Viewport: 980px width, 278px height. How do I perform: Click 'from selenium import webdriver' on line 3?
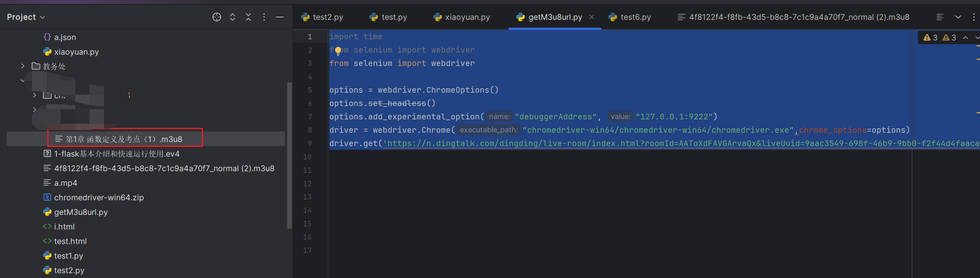click(402, 64)
